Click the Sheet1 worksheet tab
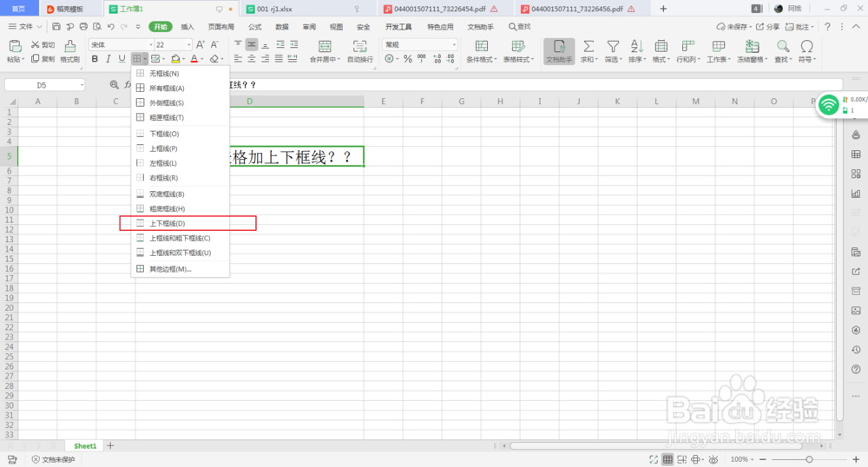 (x=85, y=446)
